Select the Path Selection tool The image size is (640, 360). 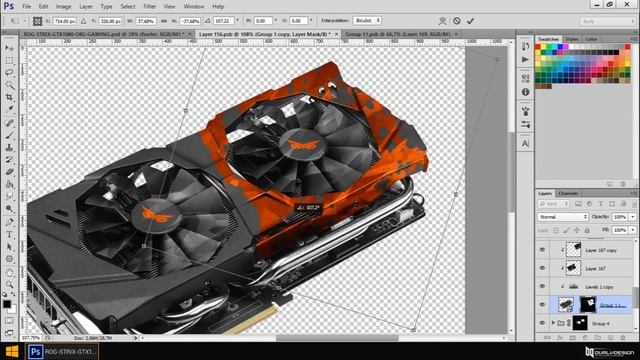pyautogui.click(x=9, y=247)
